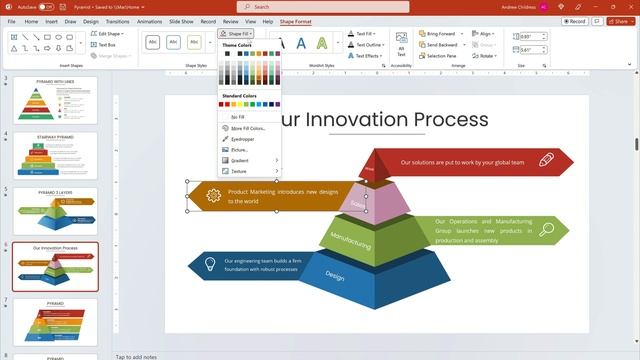
Task: Expand the Shape Styles gallery
Action: click(x=210, y=42)
